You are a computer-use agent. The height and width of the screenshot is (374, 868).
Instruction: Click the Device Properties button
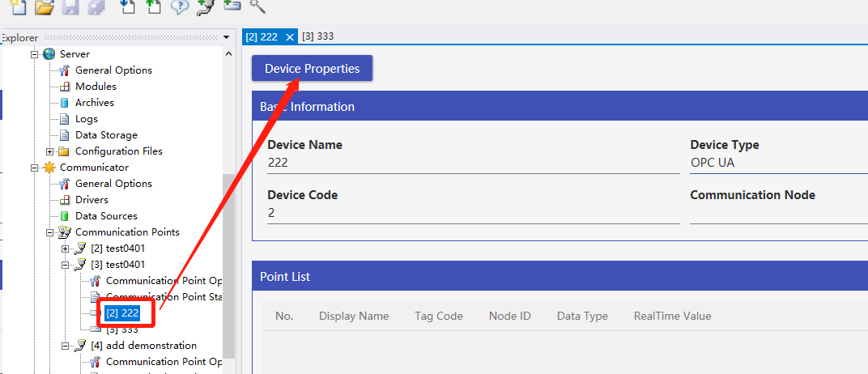(312, 69)
